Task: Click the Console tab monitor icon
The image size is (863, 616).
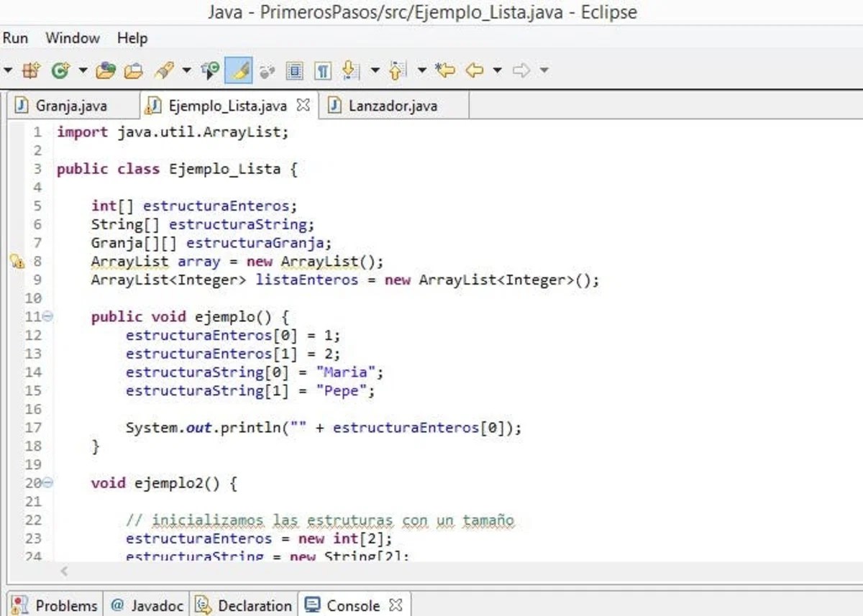Action: click(x=312, y=605)
